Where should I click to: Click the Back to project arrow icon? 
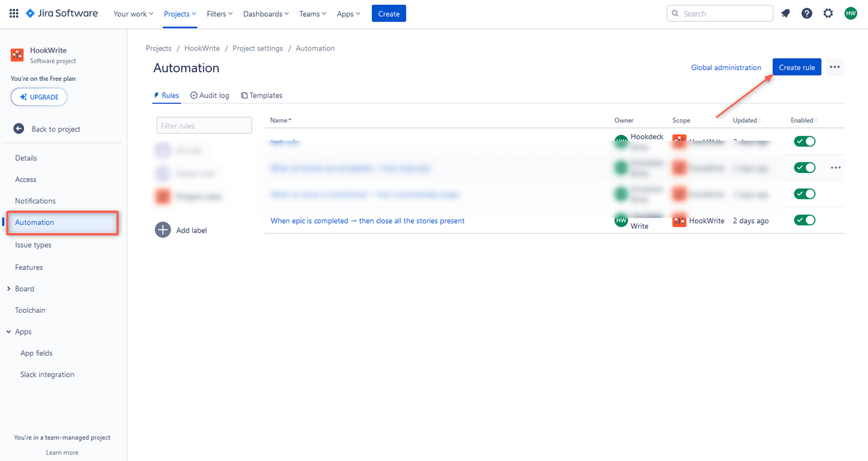pyautogui.click(x=18, y=128)
